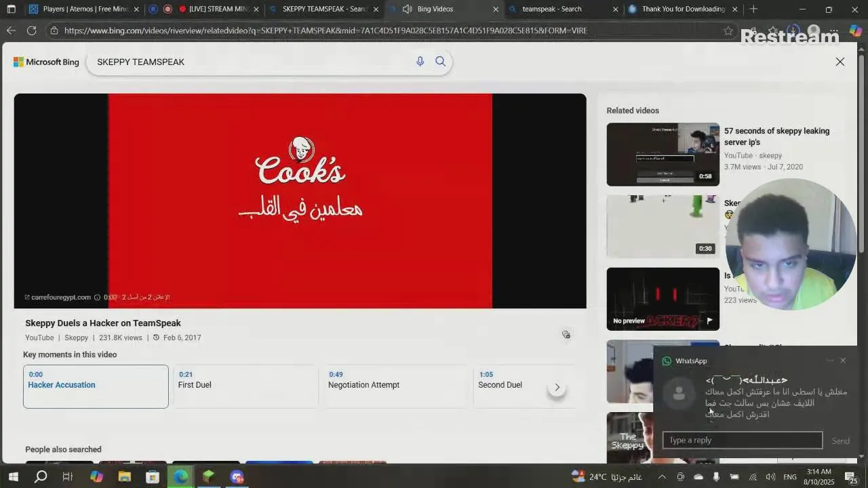Click the SKEPPY TEAMSPEAK search field
Viewport: 868px width, 488px height.
click(x=251, y=62)
